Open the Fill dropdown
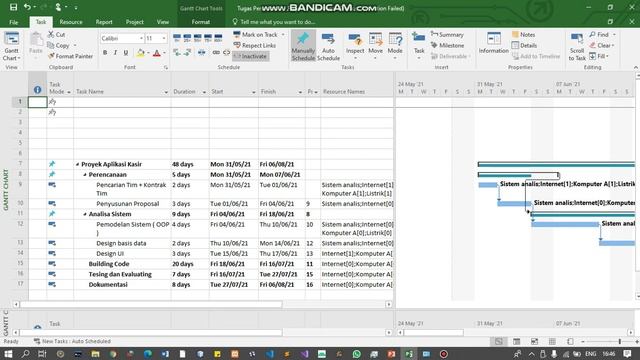Screen dimensions: 640x360 click(599, 56)
